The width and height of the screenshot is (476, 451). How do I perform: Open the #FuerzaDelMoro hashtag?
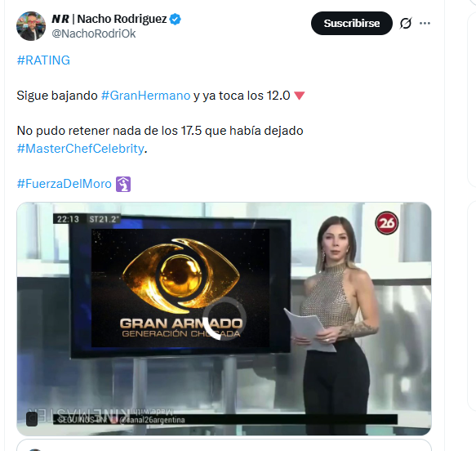[x=65, y=184]
